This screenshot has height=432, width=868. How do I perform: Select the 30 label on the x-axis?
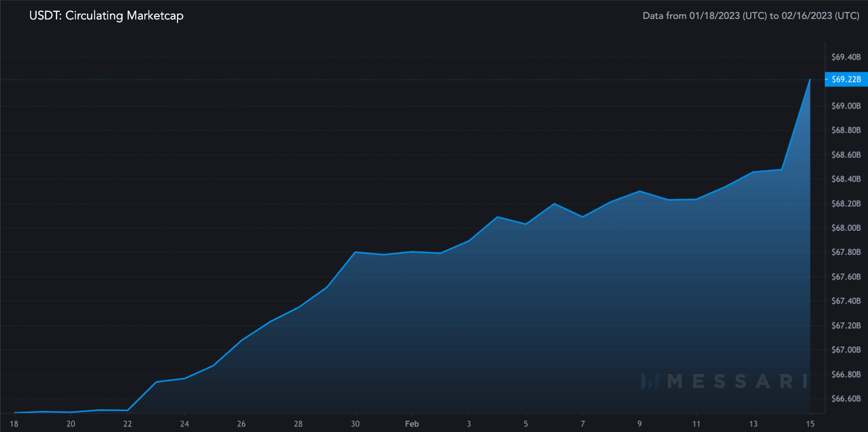click(355, 424)
